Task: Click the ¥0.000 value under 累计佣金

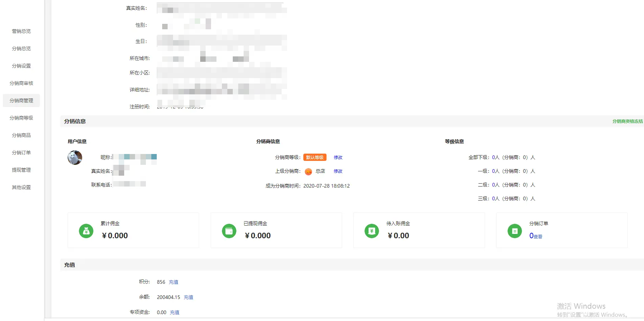Action: click(115, 236)
